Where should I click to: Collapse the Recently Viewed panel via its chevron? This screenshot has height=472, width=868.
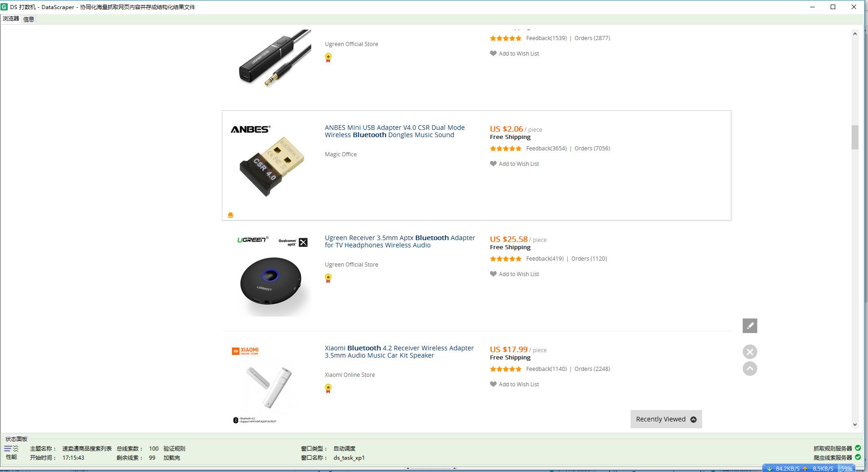(693, 419)
